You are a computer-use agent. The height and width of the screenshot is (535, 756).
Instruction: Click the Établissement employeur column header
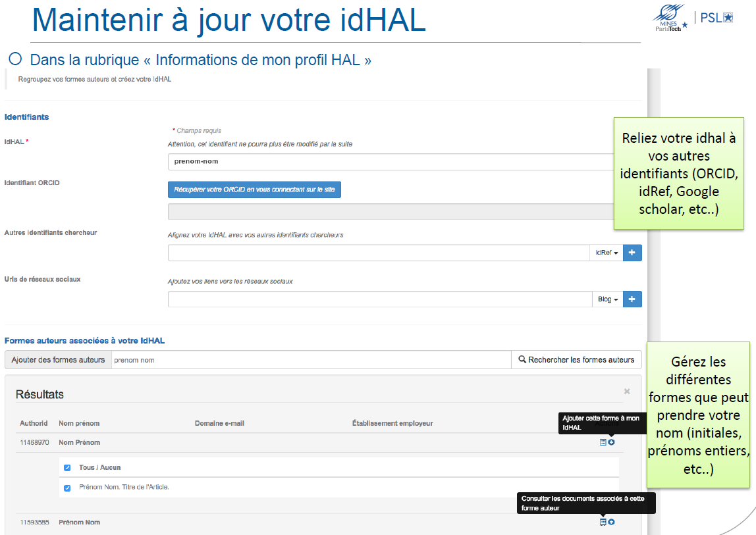392,423
